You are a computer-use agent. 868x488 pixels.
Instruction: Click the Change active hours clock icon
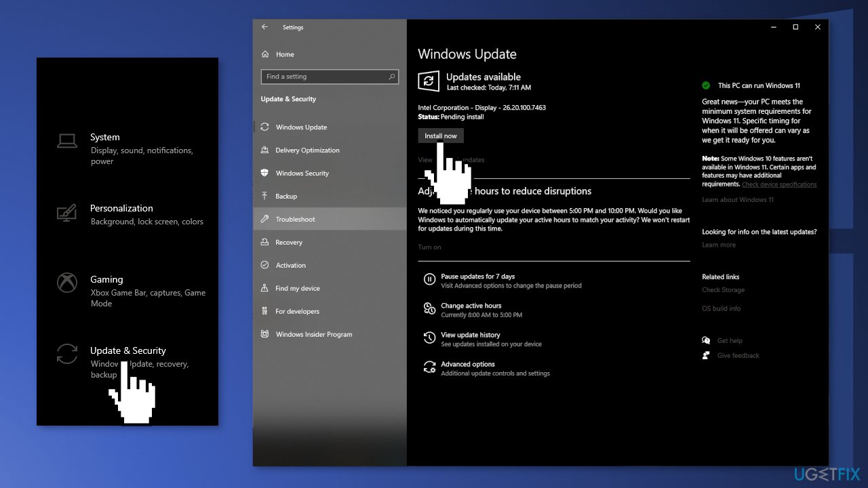429,308
